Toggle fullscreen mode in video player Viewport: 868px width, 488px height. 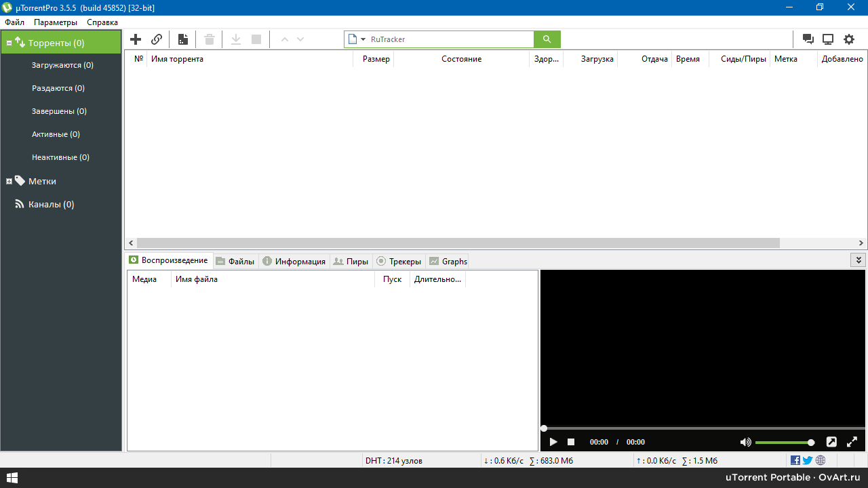tap(852, 442)
